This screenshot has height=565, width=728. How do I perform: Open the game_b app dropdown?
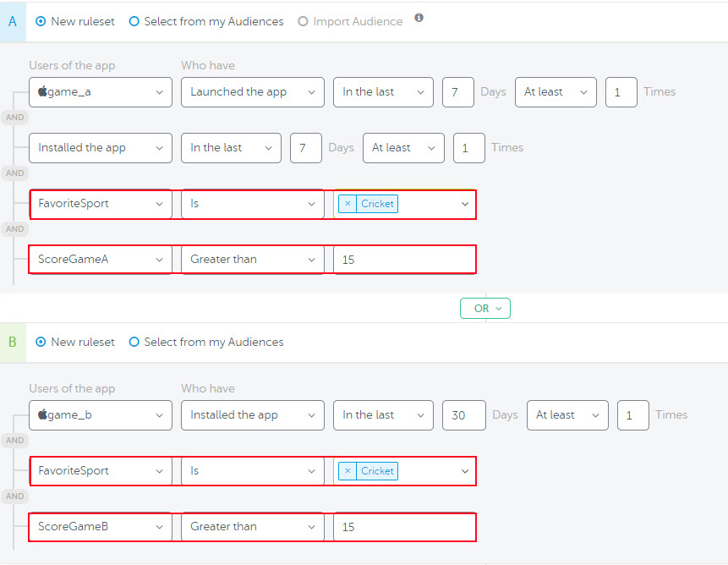pyautogui.click(x=101, y=415)
